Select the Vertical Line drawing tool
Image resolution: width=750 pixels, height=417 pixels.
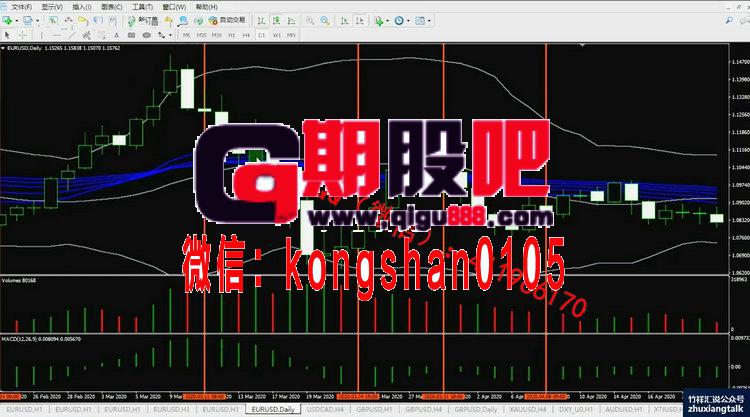coord(42,35)
